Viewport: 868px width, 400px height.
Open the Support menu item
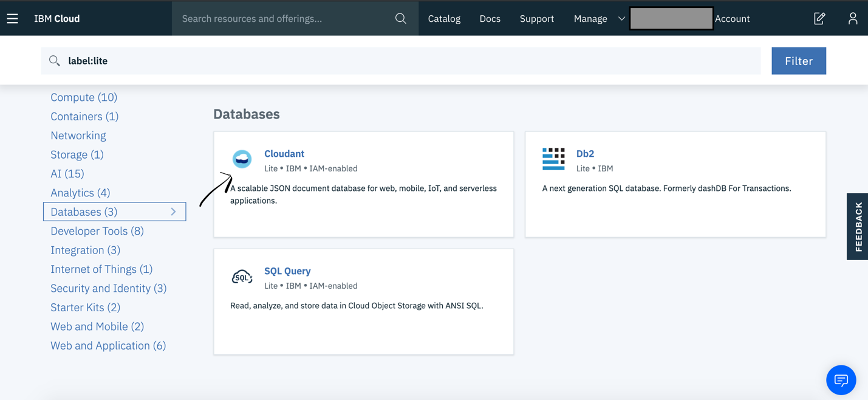click(536, 19)
